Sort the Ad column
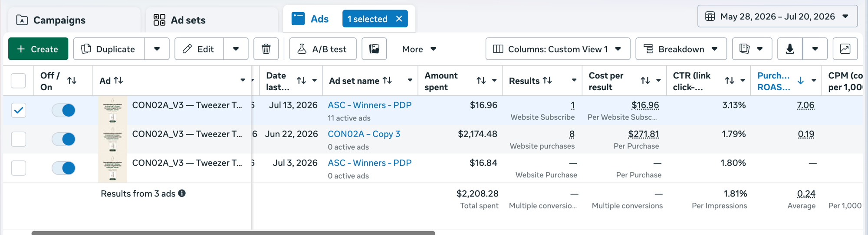This screenshot has height=235, width=868. 118,81
